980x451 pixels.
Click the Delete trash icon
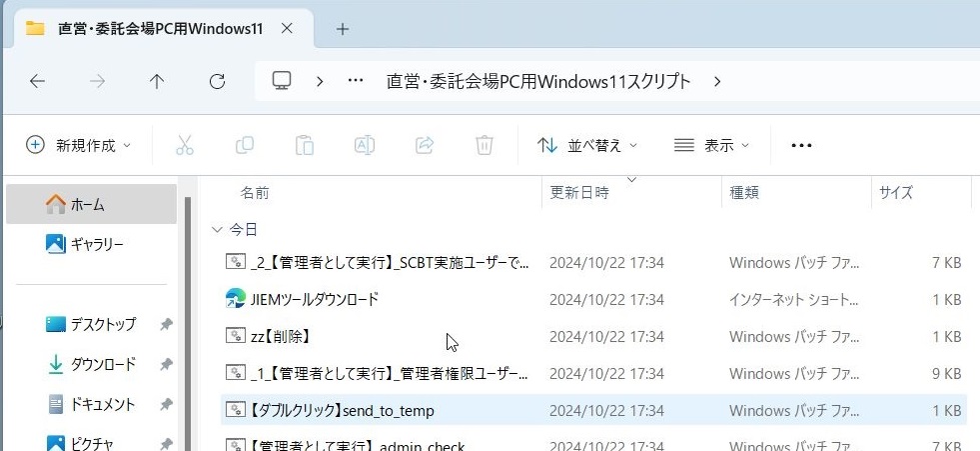point(485,146)
